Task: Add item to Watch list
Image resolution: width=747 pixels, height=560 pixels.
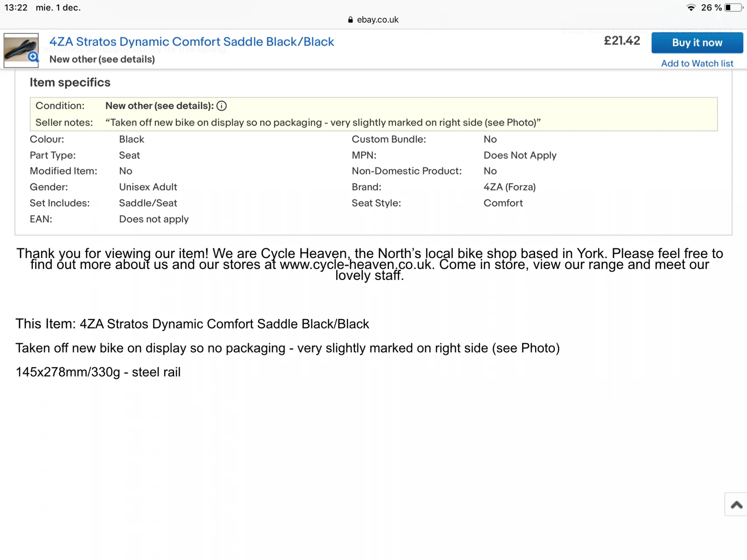Action: (x=697, y=63)
